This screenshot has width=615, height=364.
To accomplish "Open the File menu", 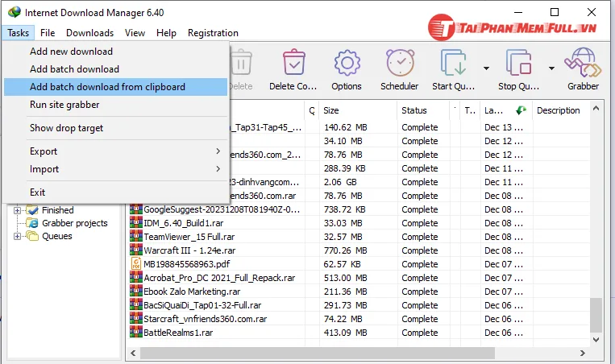I will tap(48, 33).
